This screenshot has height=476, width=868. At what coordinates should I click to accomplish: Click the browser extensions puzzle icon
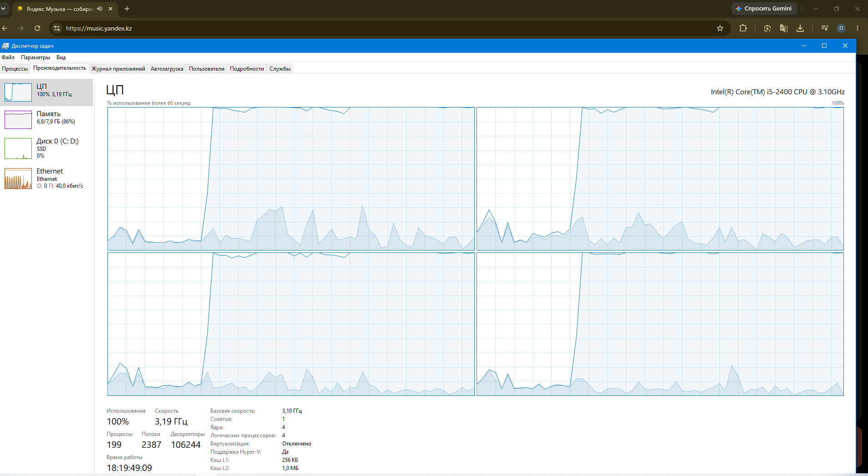coord(743,28)
